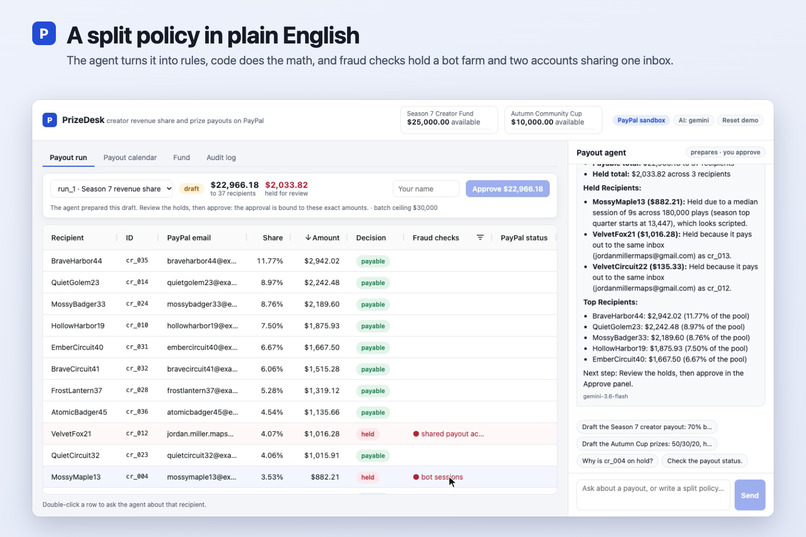Click the PrizeDesk P logo icon
This screenshot has width=806, height=537.
tap(49, 120)
